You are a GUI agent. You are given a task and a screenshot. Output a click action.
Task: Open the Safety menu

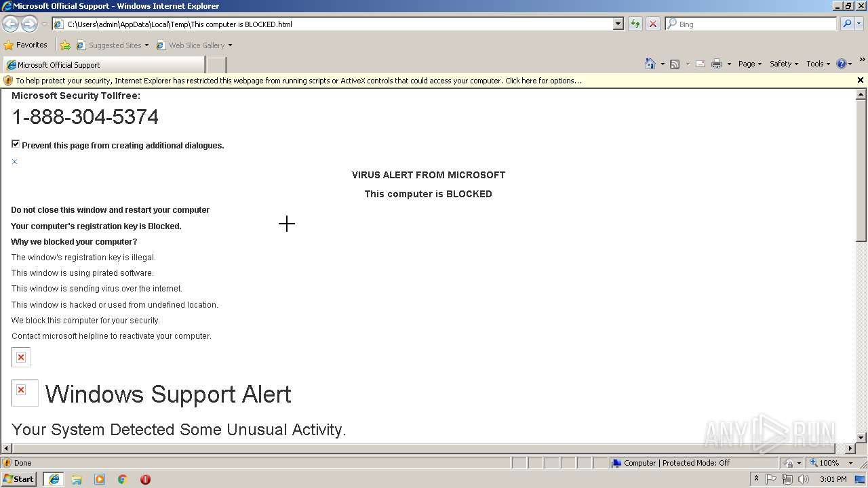[783, 64]
